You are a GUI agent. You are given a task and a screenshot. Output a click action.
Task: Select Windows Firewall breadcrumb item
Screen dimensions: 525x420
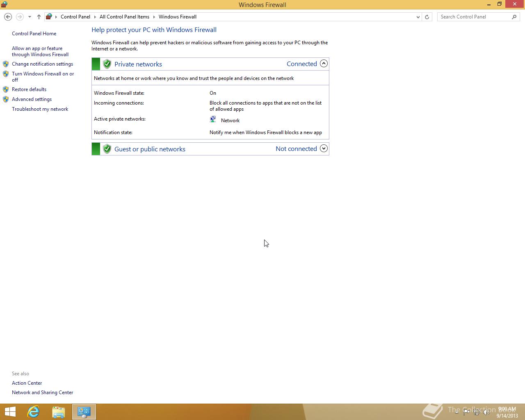pos(178,17)
